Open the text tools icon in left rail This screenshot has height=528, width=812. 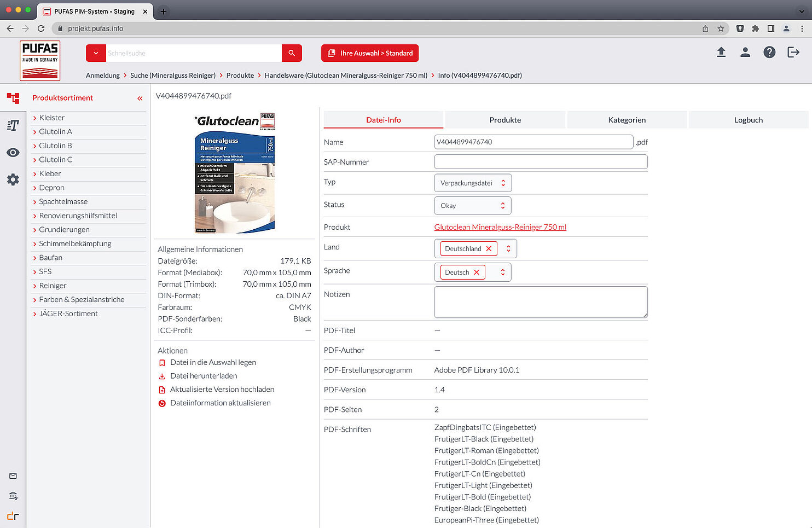pos(13,125)
